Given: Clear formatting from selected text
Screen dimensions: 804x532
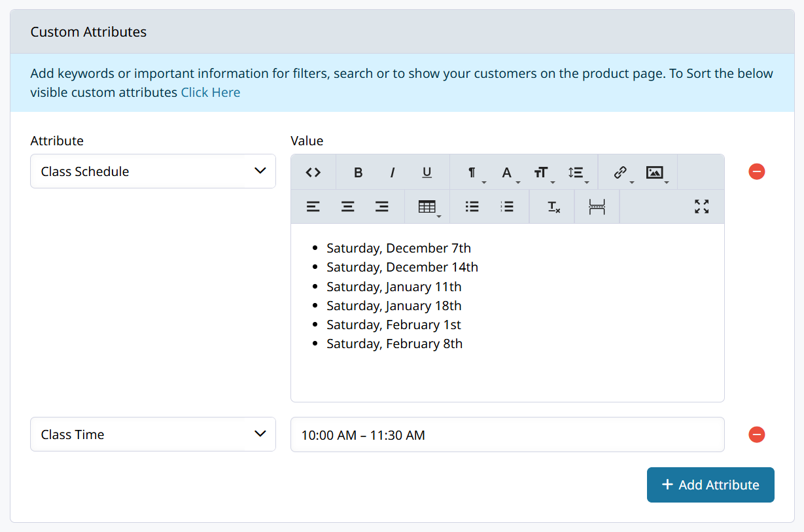Looking at the screenshot, I should tap(553, 207).
